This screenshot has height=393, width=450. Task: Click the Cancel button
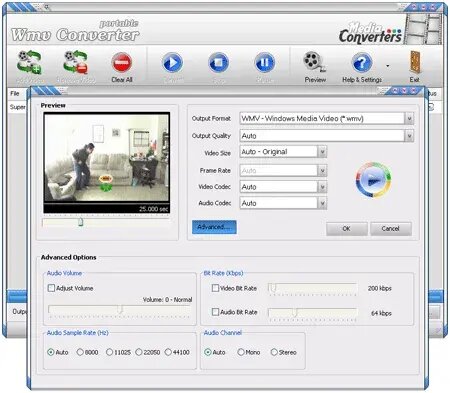pos(391,229)
